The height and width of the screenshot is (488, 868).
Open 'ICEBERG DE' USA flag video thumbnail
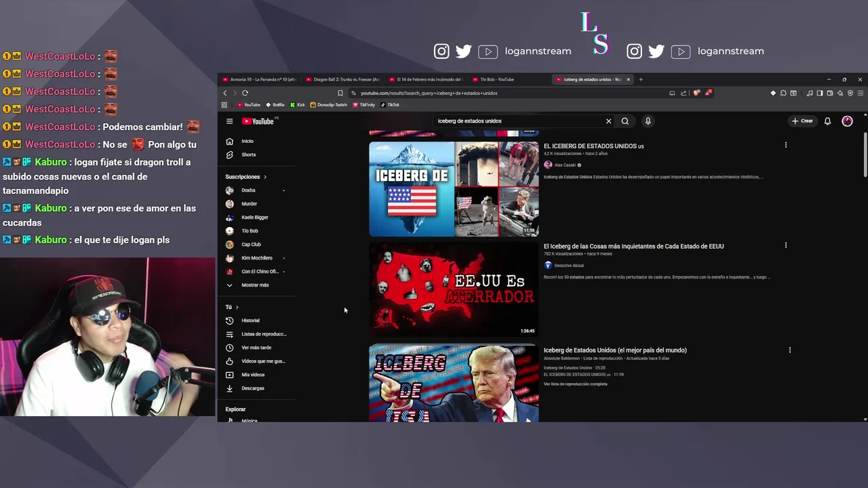(454, 189)
